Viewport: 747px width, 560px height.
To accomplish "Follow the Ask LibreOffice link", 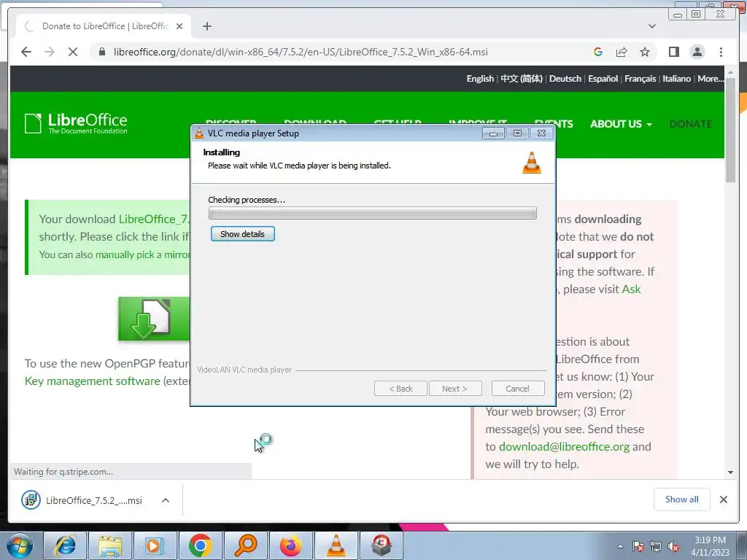I will coord(631,289).
